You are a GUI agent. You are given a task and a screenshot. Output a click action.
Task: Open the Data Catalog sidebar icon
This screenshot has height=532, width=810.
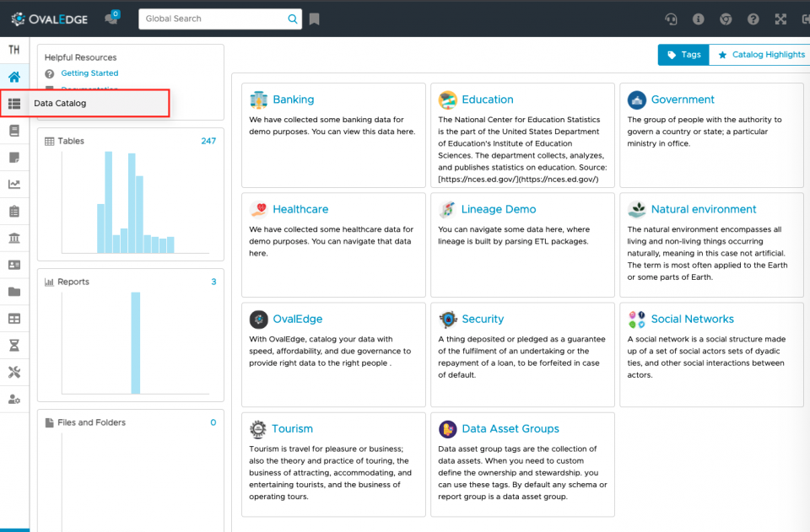click(14, 103)
